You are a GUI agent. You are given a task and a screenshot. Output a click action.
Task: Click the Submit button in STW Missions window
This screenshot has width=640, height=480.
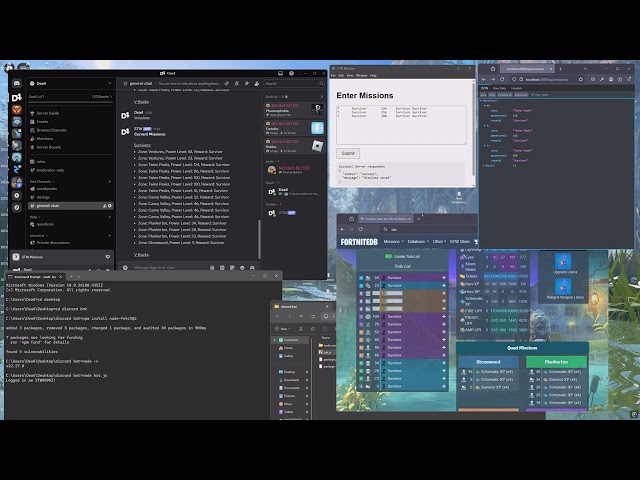coord(348,153)
